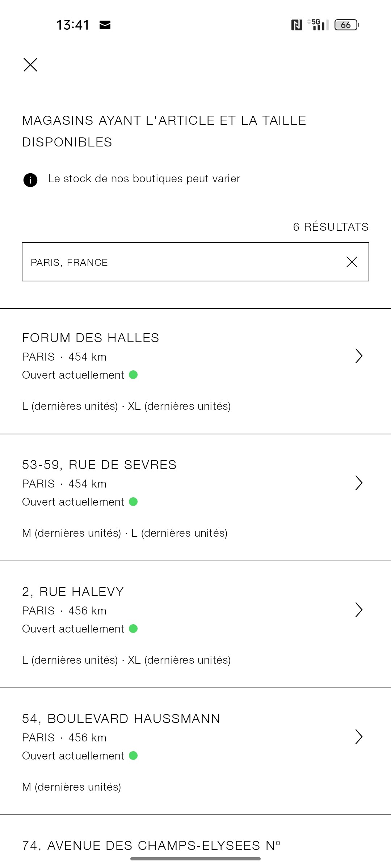This screenshot has height=868, width=391.
Task: Tap the 6 Résultats count label
Action: [331, 227]
